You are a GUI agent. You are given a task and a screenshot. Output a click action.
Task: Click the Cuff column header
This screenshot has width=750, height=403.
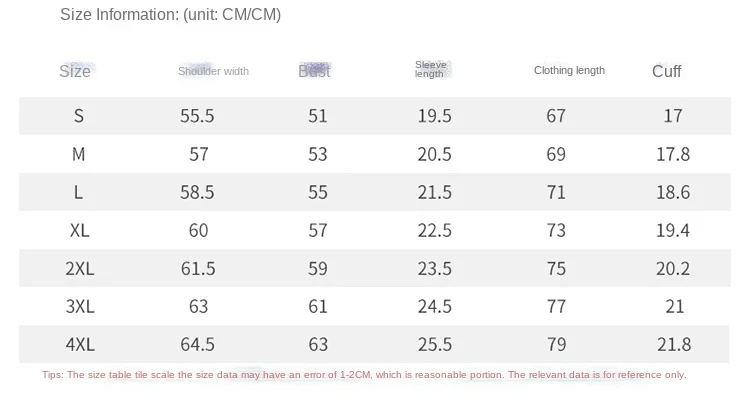click(x=666, y=71)
